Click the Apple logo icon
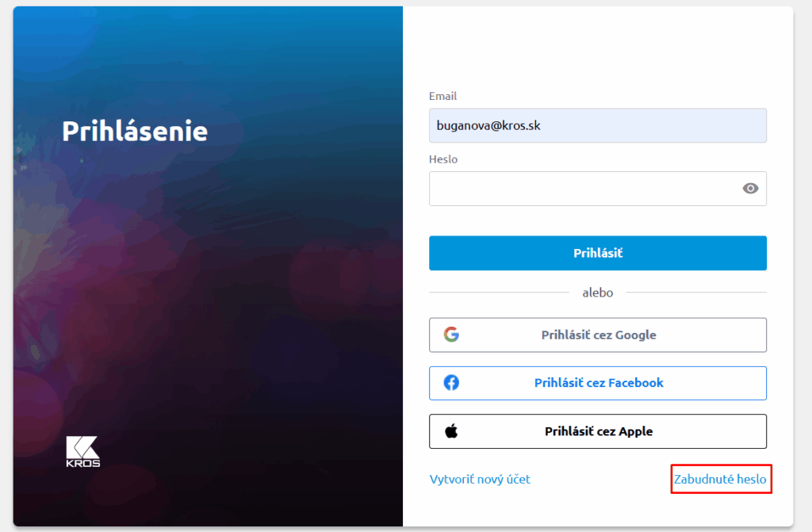The width and height of the screenshot is (812, 532). click(451, 431)
